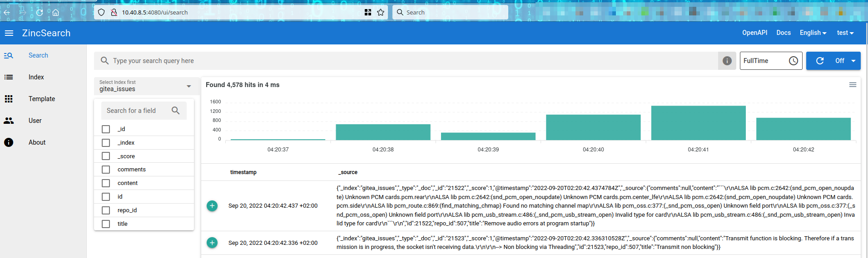Go to the Search page
The width and height of the screenshot is (868, 258).
click(38, 55)
